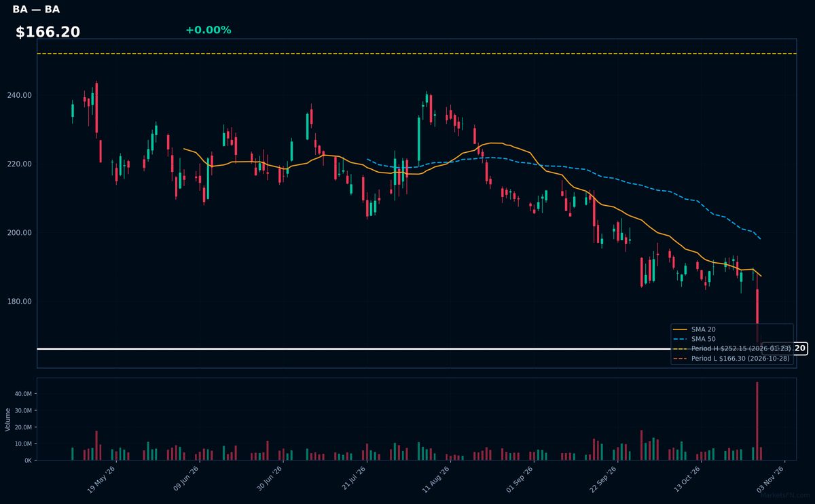Click the 0K volume axis label
This screenshot has width=815, height=504.
pos(27,461)
